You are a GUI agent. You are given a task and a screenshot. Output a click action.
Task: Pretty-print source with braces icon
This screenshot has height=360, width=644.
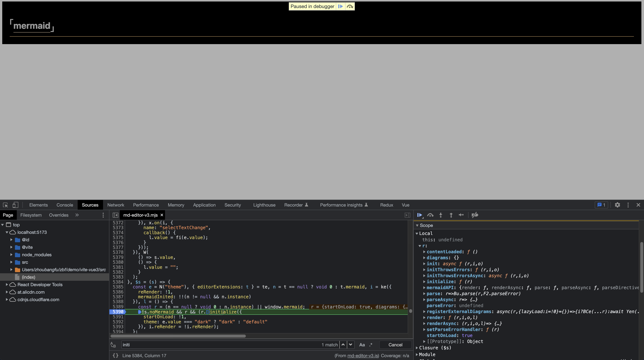[x=116, y=355]
